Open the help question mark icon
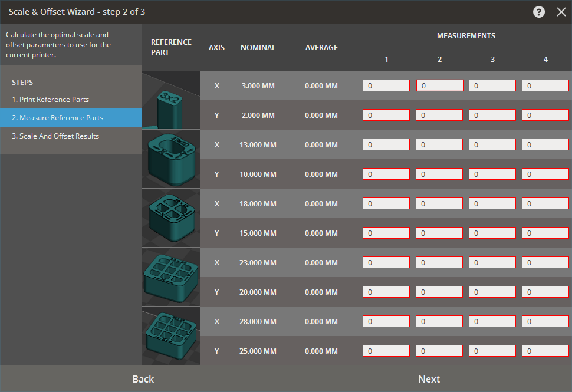 (x=538, y=12)
